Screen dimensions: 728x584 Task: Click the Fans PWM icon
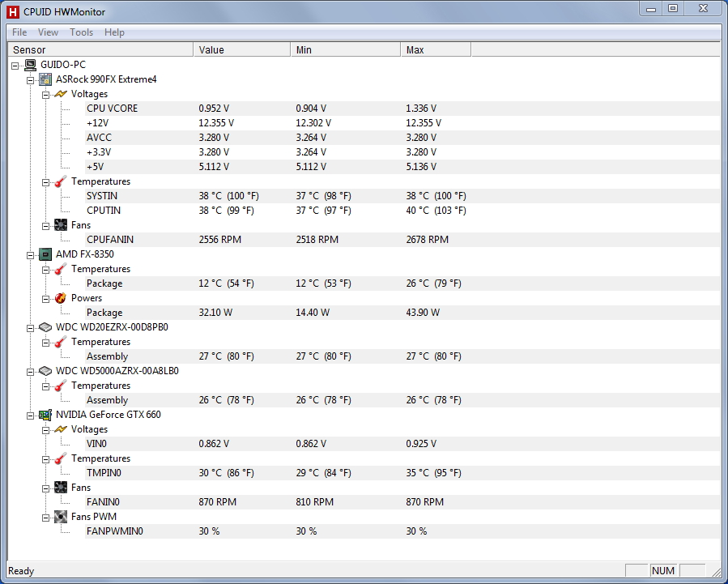[x=61, y=517]
